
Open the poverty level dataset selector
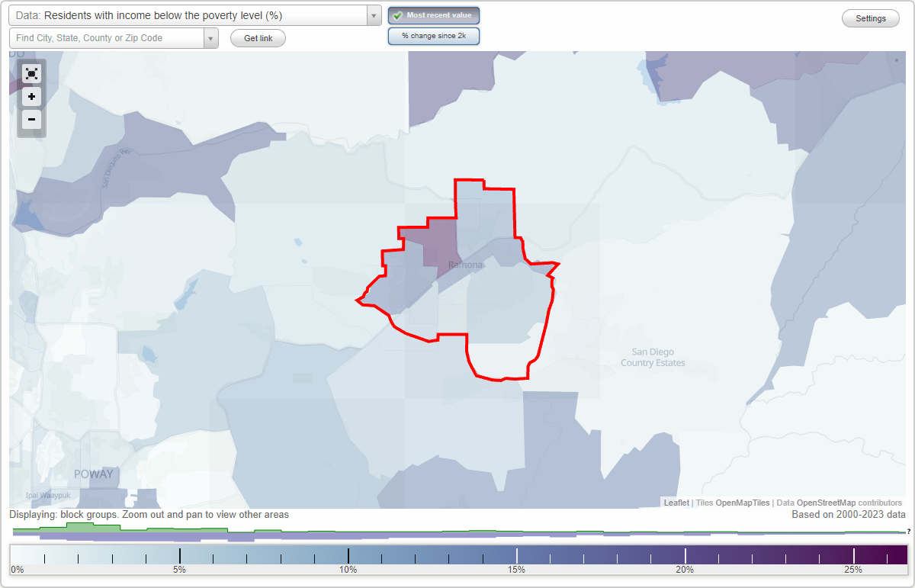[x=191, y=14]
